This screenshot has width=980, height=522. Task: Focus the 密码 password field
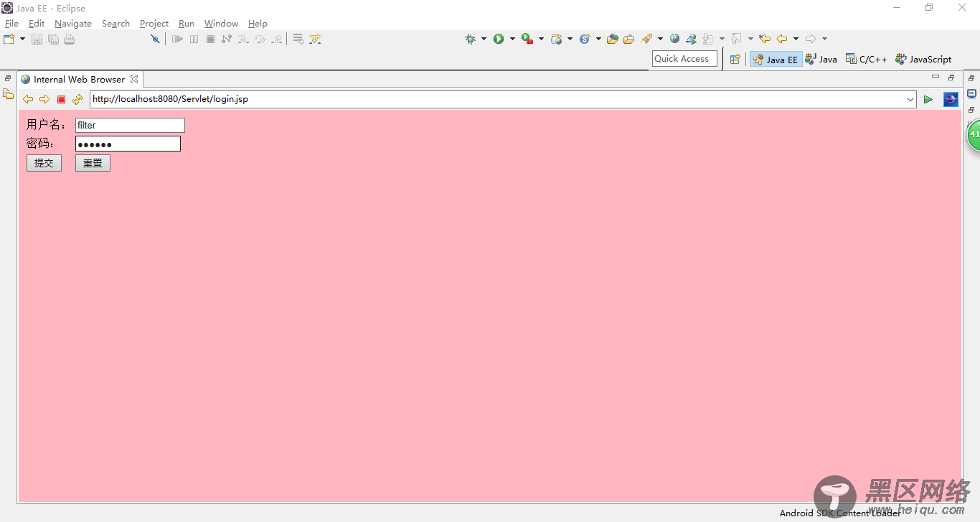point(128,144)
